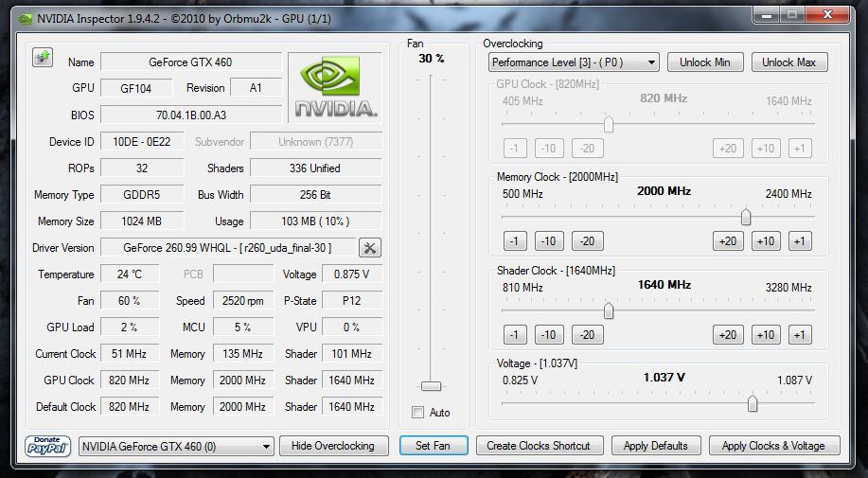Increase Shader Clock by 1
This screenshot has height=478, width=868.
tap(799, 335)
